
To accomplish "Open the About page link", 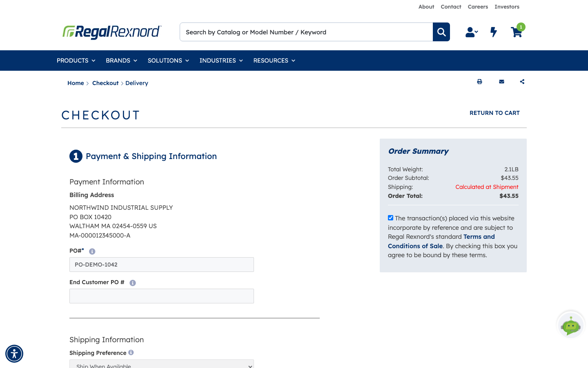I will pos(426,7).
